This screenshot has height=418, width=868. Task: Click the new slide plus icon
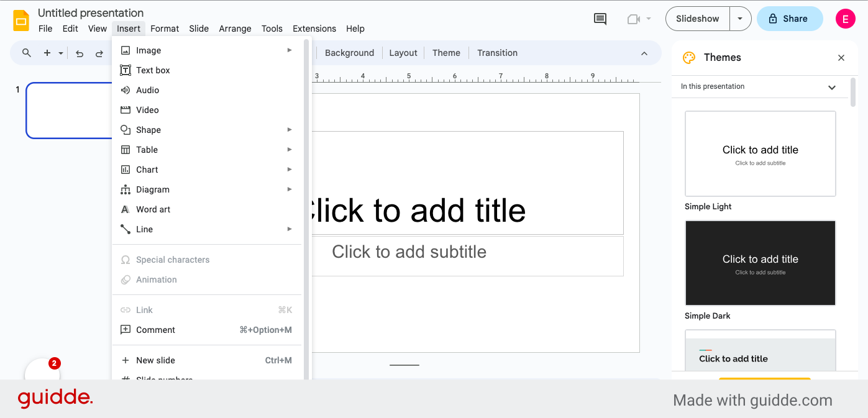click(x=47, y=53)
